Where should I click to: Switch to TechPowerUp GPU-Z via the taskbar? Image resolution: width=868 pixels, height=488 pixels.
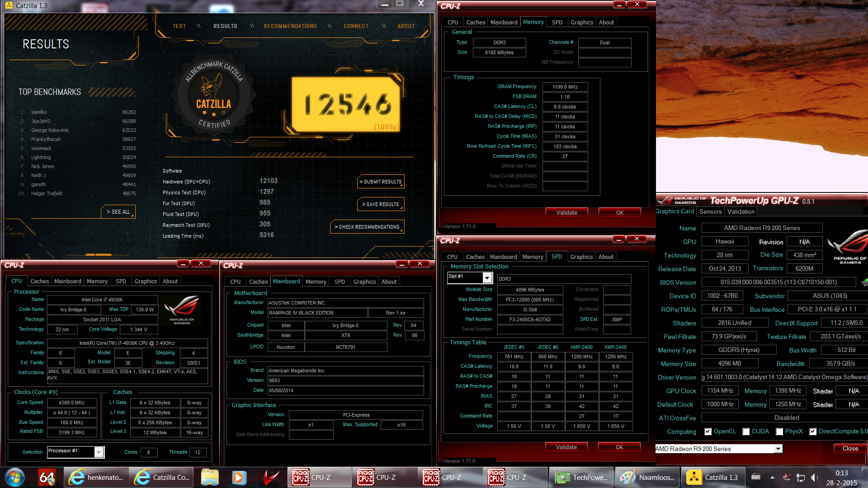[581, 477]
